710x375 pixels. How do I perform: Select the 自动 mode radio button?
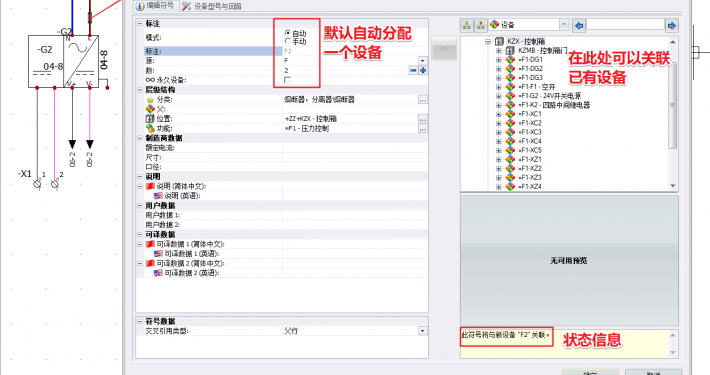click(287, 33)
